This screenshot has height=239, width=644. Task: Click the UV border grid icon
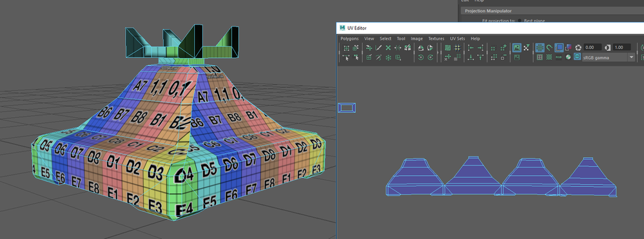[540, 57]
